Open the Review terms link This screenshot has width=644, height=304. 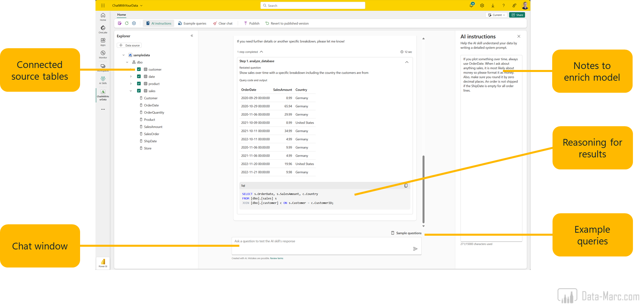(x=276, y=258)
